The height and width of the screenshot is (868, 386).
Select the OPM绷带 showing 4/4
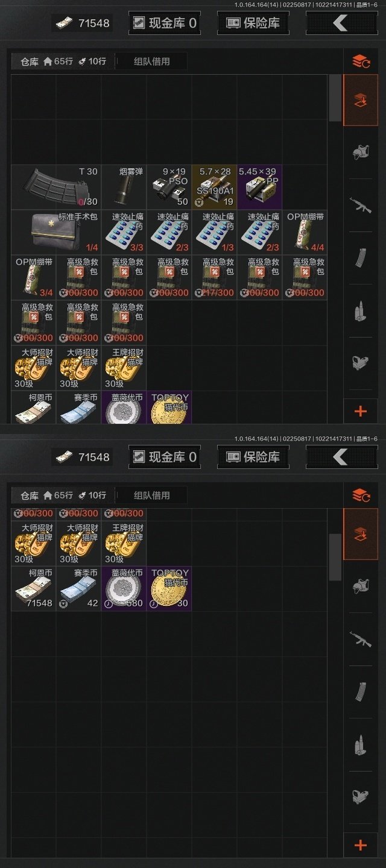(x=305, y=232)
